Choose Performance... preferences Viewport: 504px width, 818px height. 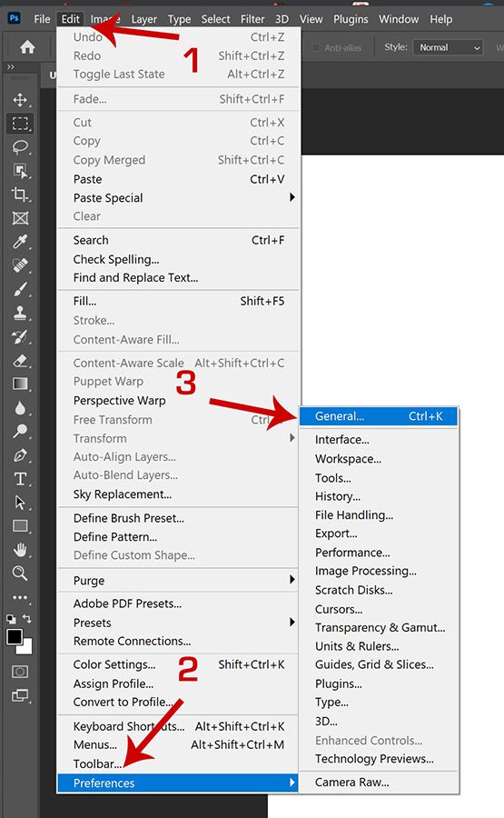pyautogui.click(x=379, y=552)
